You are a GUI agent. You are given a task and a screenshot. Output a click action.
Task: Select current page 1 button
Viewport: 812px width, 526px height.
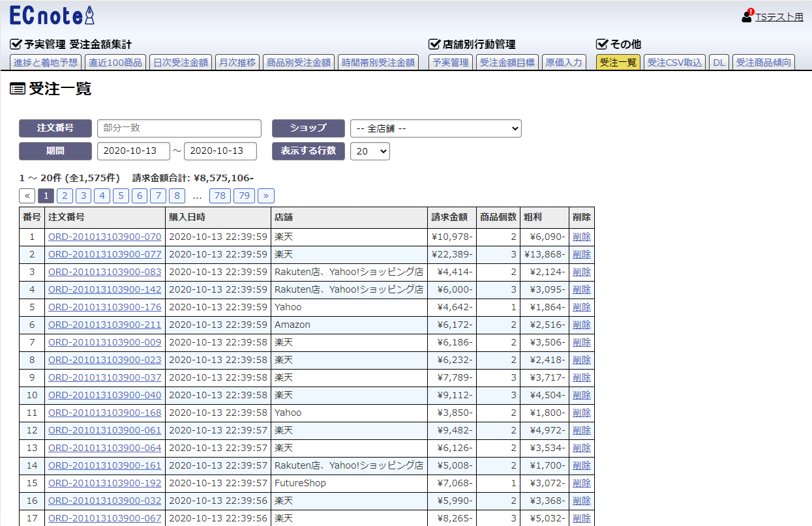[46, 196]
